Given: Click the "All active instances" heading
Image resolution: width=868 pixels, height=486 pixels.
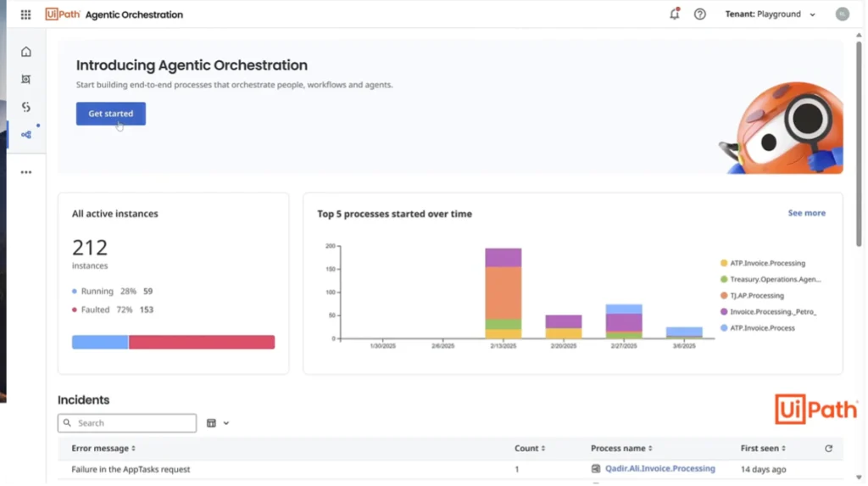Looking at the screenshot, I should [114, 214].
